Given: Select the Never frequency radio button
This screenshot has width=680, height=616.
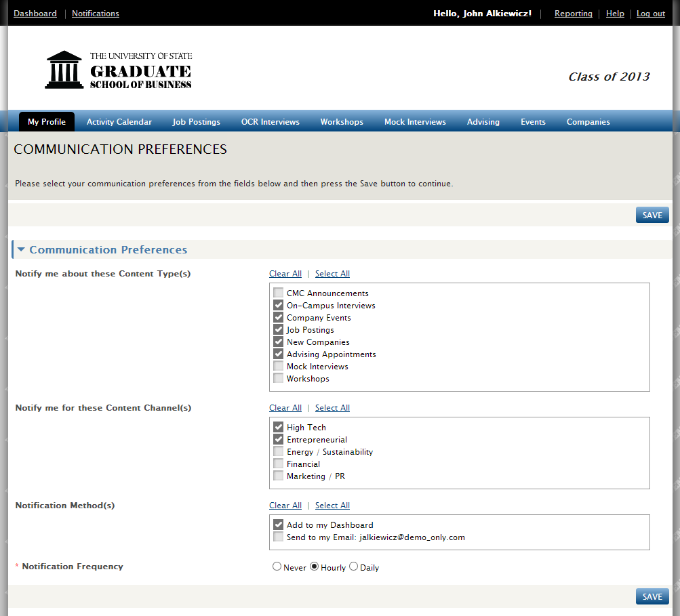Looking at the screenshot, I should (x=277, y=567).
